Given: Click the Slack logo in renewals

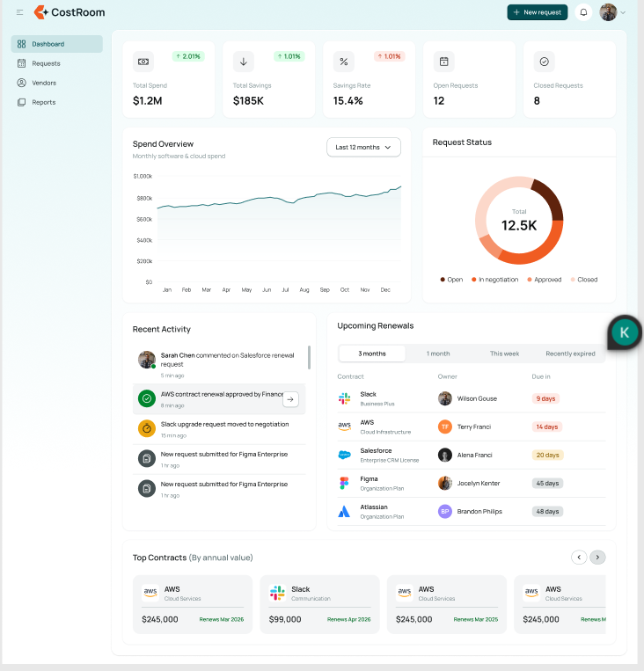Looking at the screenshot, I should [x=344, y=399].
